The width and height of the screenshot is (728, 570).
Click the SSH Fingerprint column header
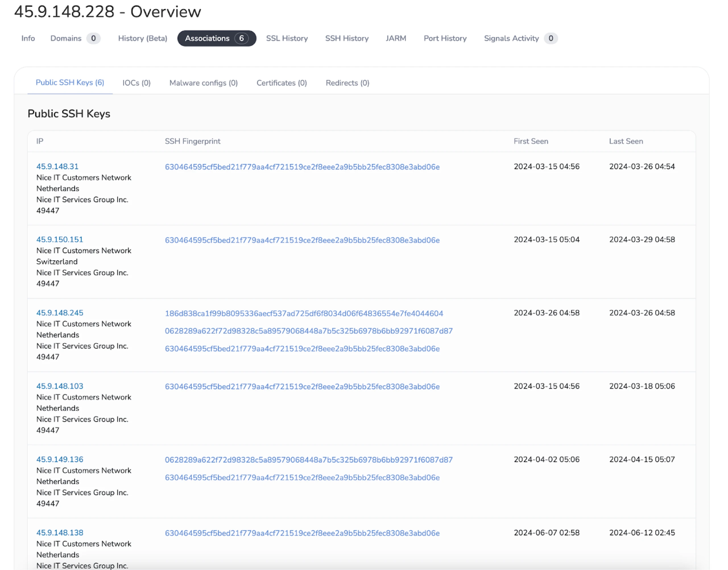[193, 141]
